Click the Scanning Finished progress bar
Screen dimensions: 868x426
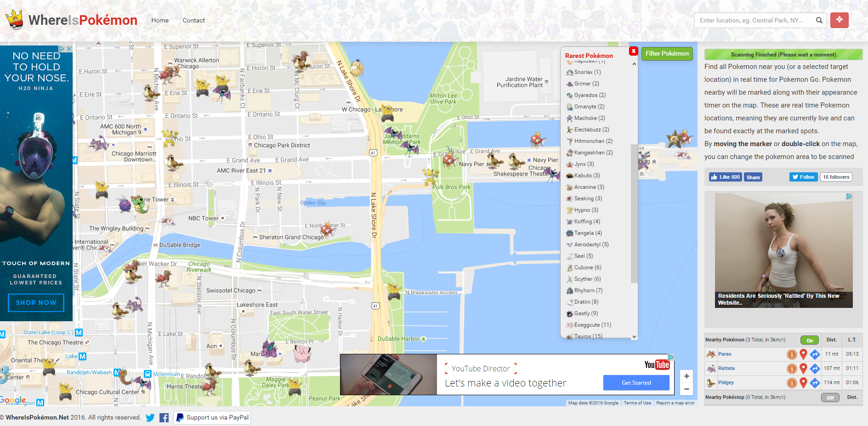[783, 55]
